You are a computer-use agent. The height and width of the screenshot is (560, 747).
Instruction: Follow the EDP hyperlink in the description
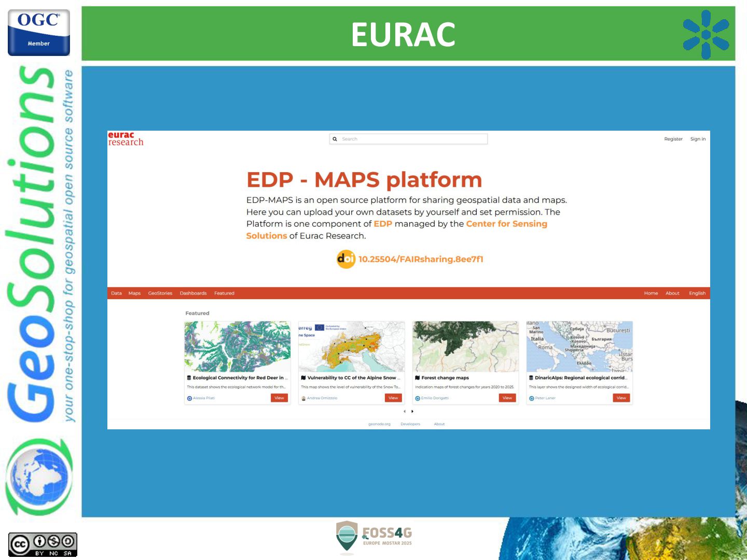coord(383,224)
